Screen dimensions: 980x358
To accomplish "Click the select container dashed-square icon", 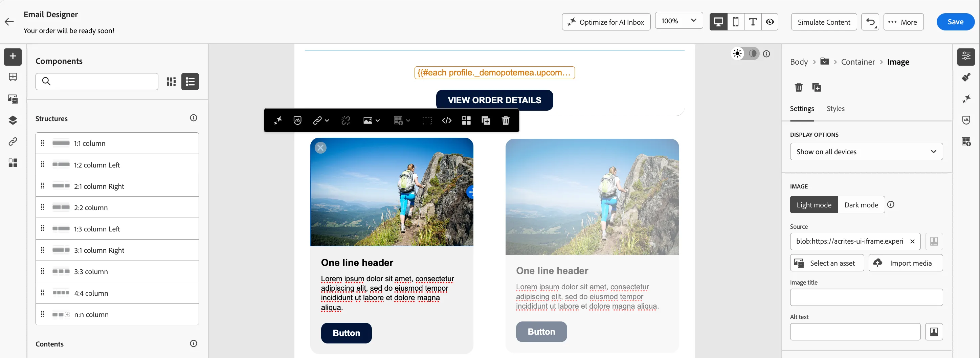I will point(427,120).
